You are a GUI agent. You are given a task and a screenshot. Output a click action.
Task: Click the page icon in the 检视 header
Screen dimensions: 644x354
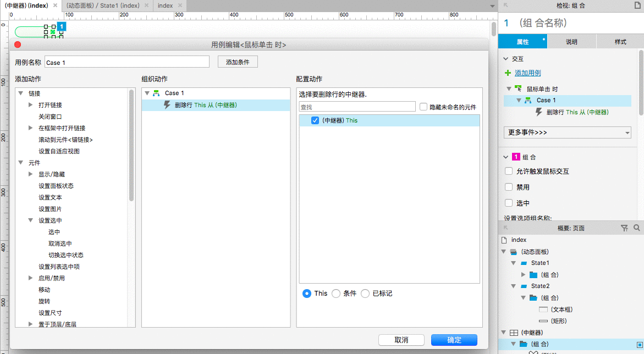[x=637, y=5]
